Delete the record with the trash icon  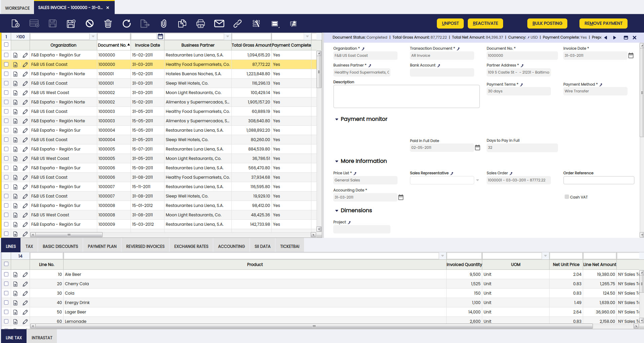108,24
